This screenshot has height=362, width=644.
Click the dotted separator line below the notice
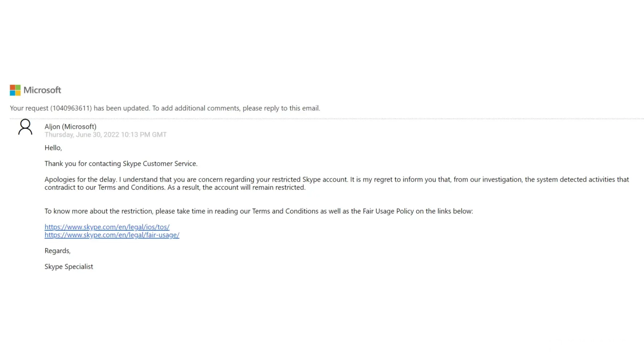click(x=326, y=119)
